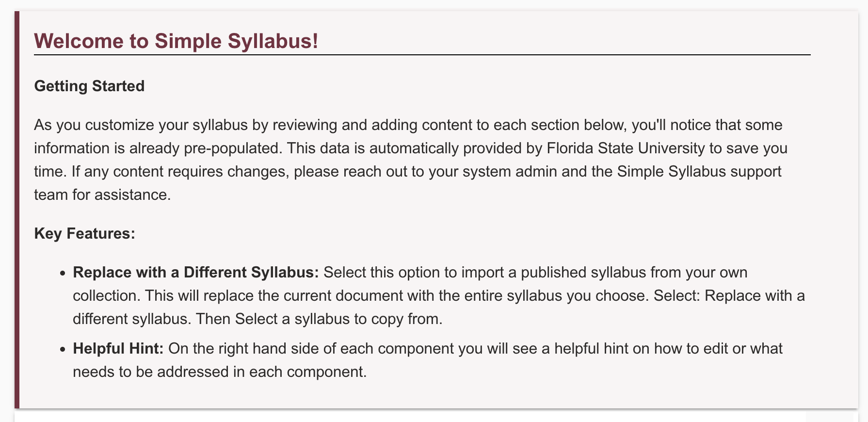Click the "Key Features:" subheading
The image size is (868, 422).
point(84,233)
